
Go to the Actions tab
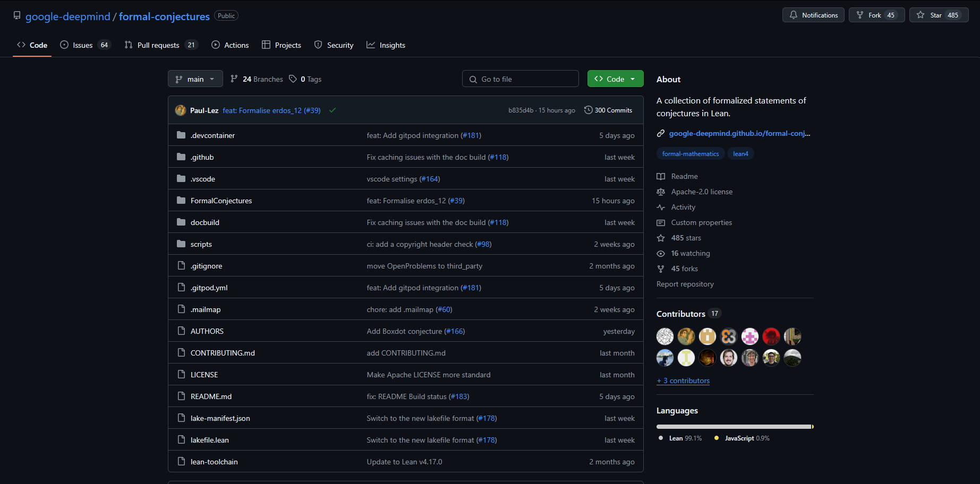point(230,45)
